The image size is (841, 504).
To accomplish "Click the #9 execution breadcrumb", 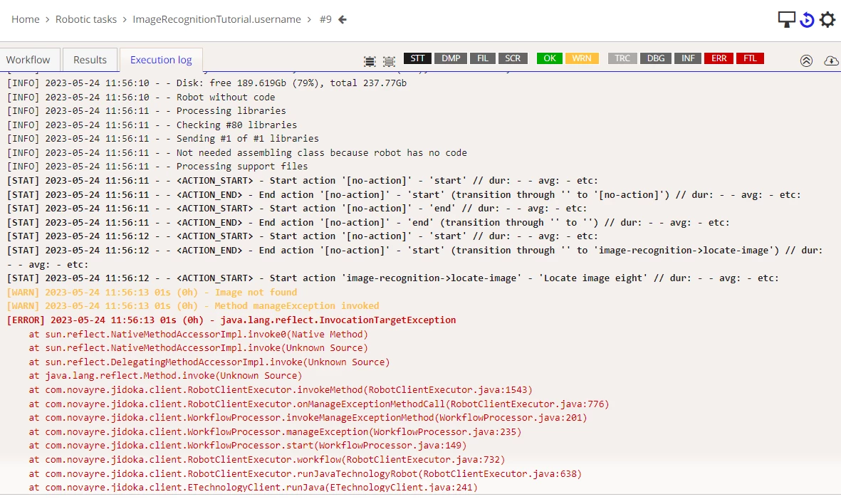I will point(325,19).
